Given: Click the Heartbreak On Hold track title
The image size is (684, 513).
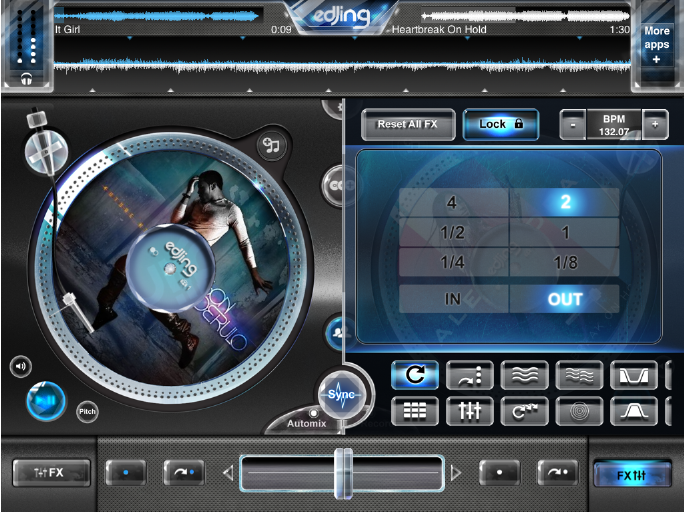Looking at the screenshot, I should [x=439, y=29].
